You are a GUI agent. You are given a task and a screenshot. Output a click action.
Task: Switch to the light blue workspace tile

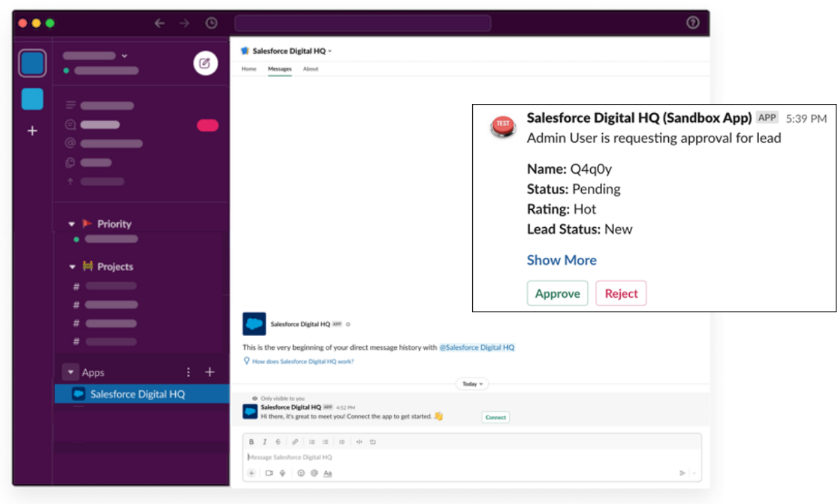click(32, 99)
